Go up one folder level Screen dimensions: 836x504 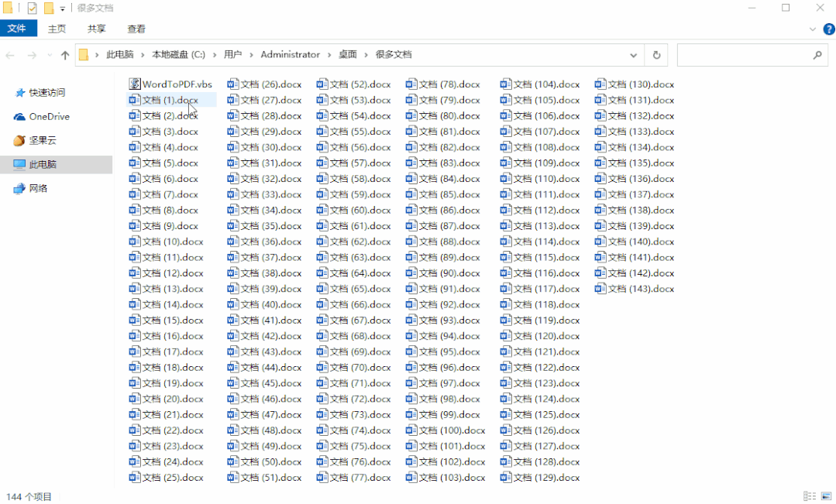(x=65, y=55)
